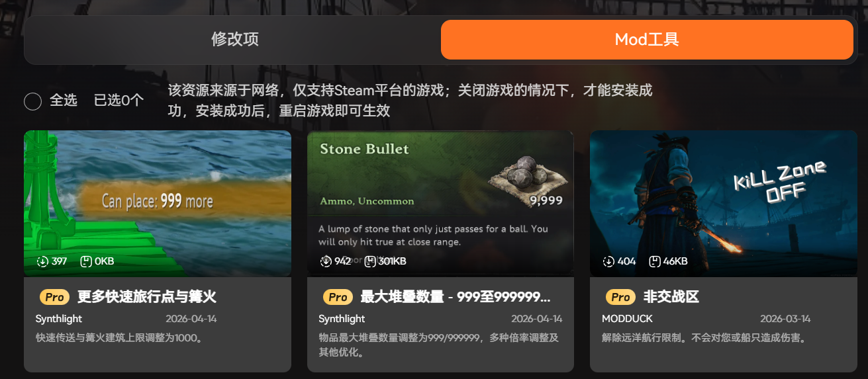Click Pro badge on 更多快速旅行点与篝火
Screen dimensions: 868x379
coord(55,297)
